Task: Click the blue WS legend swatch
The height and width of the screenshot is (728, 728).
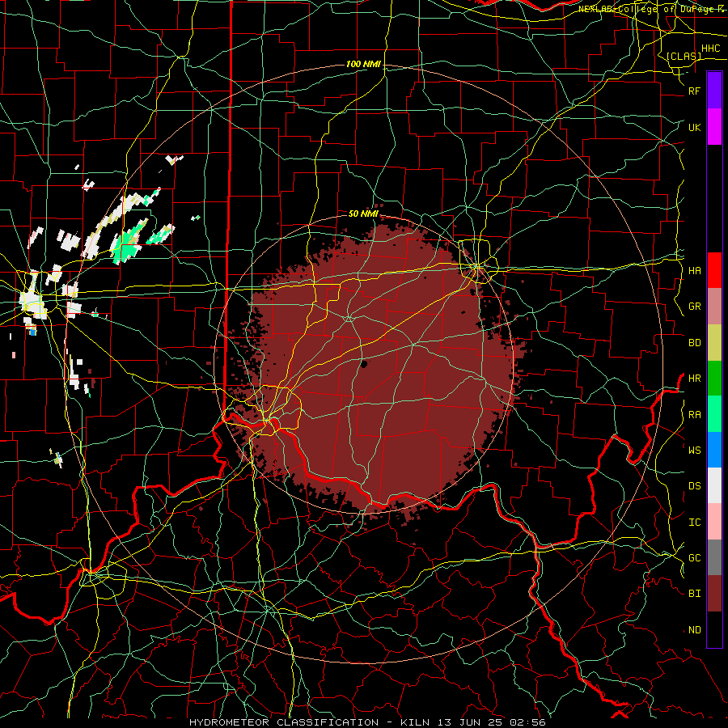Action: point(714,450)
